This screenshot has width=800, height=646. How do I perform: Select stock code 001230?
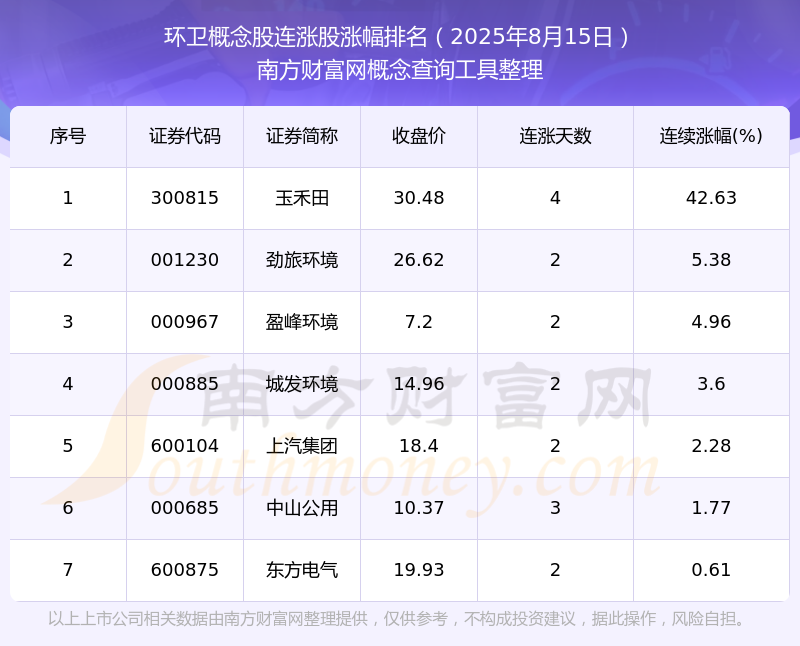185,260
